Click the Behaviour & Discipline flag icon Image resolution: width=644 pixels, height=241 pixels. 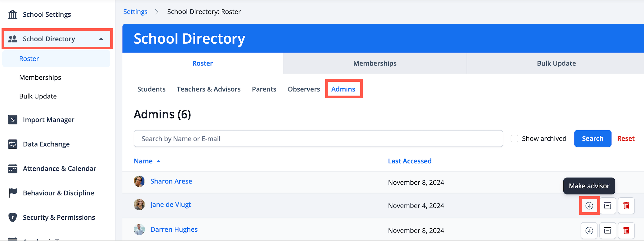[13, 193]
